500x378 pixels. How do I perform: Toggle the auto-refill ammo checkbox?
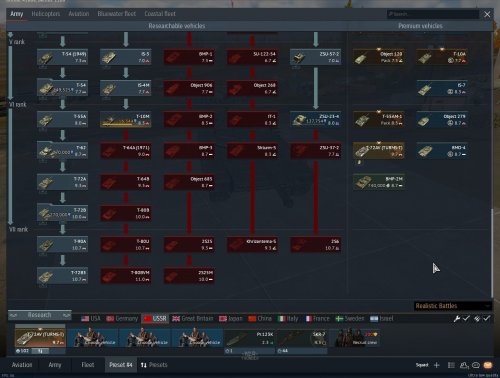(x=487, y=318)
